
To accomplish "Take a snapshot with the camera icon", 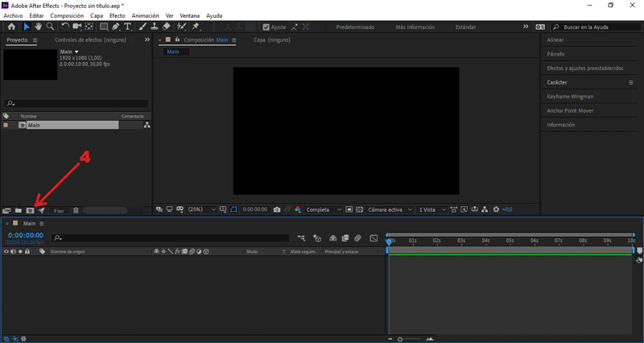I will coord(277,209).
